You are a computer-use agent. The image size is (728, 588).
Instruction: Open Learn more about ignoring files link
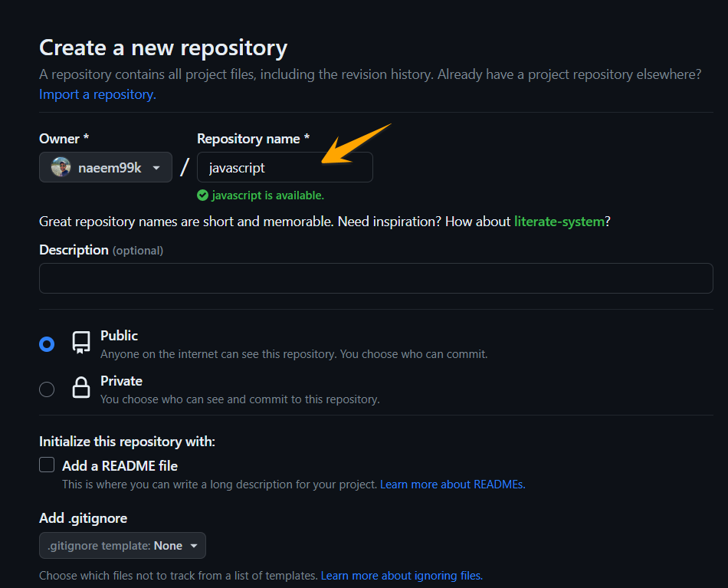click(x=402, y=576)
